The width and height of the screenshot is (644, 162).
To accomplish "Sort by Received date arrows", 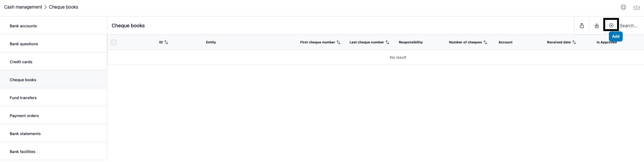I will (574, 42).
